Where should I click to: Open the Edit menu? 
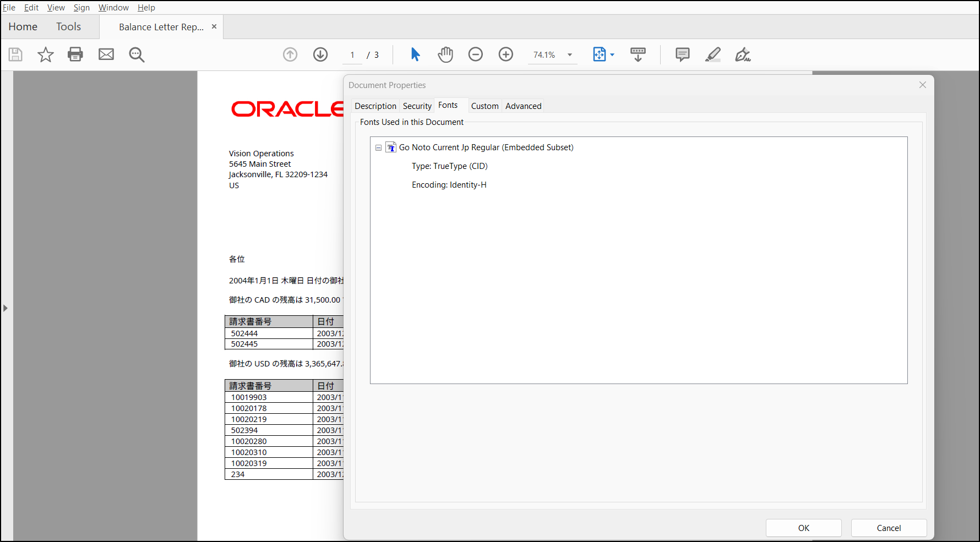pos(31,8)
